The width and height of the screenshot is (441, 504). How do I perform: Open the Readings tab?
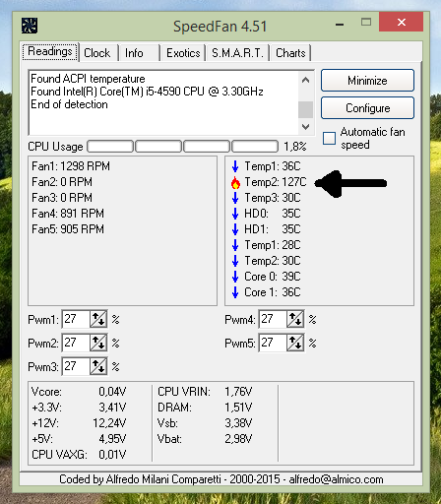click(50, 52)
